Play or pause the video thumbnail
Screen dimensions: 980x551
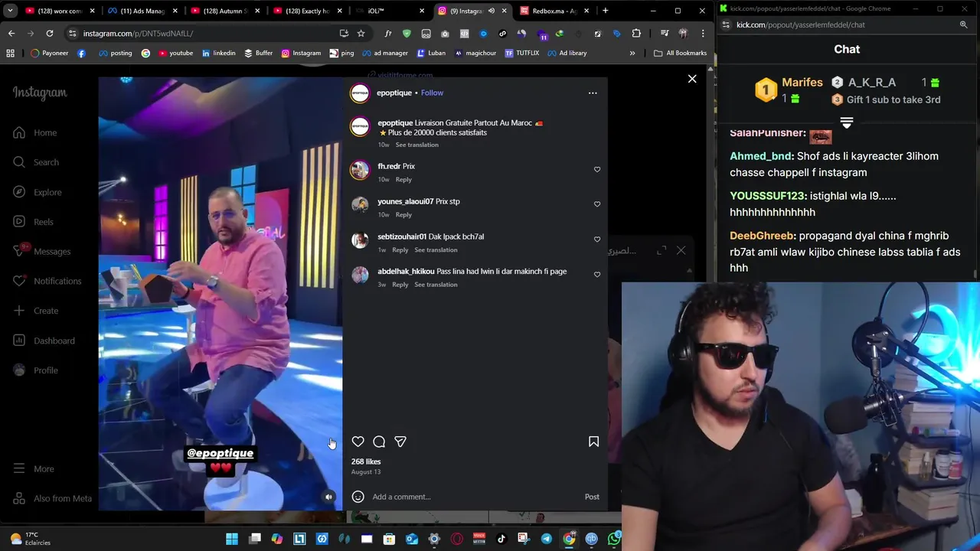point(220,294)
